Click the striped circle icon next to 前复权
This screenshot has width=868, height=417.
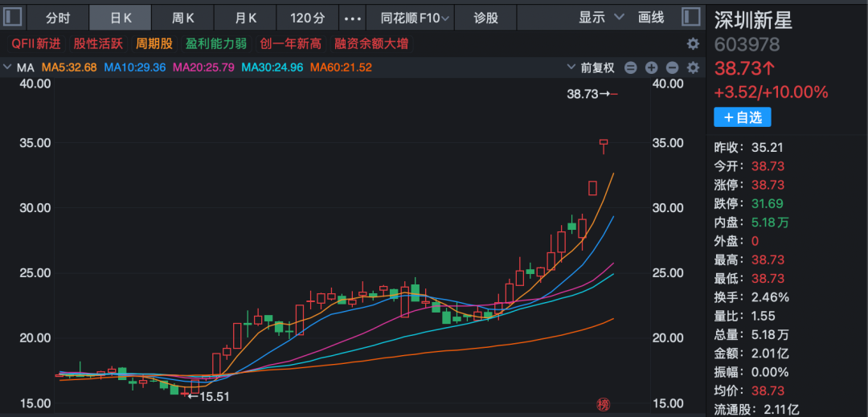pyautogui.click(x=631, y=67)
